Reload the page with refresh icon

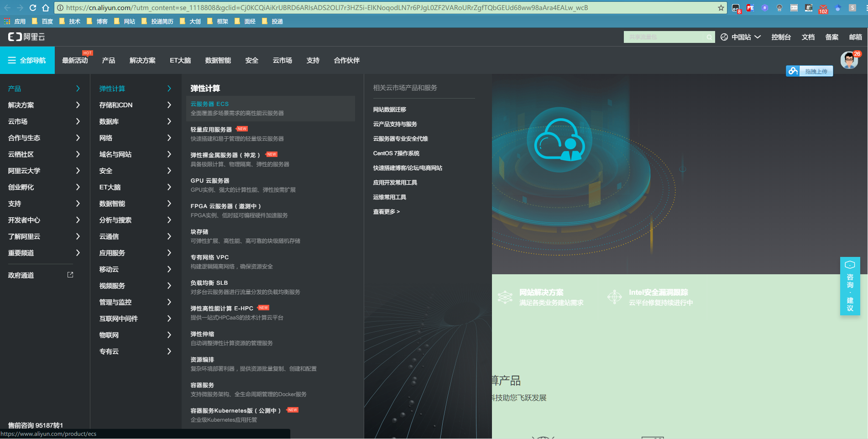[33, 8]
